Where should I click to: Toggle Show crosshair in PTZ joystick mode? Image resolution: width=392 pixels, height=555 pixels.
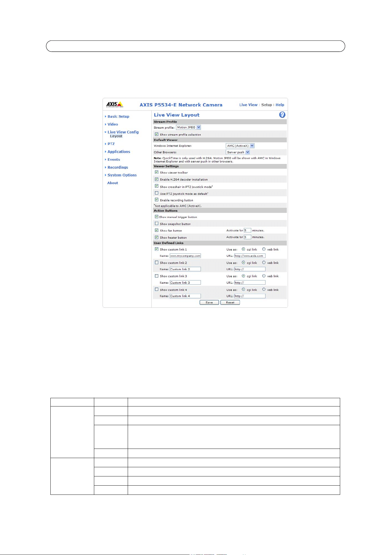pyautogui.click(x=156, y=186)
